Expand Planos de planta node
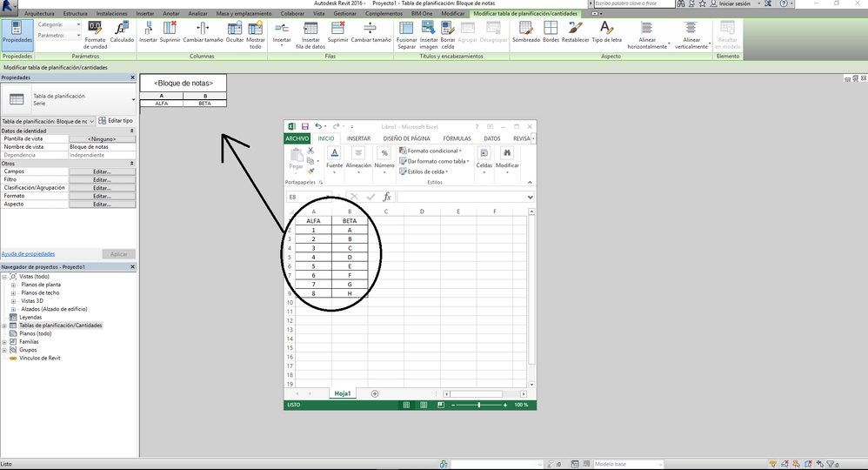The image size is (868, 470). point(13,285)
